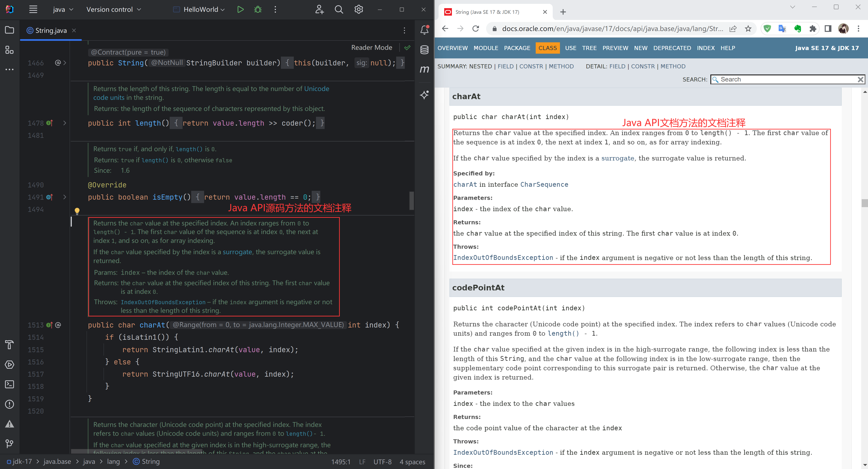Image resolution: width=868 pixels, height=469 pixels.
Task: Open the Terminal tool window icon
Action: click(x=10, y=384)
